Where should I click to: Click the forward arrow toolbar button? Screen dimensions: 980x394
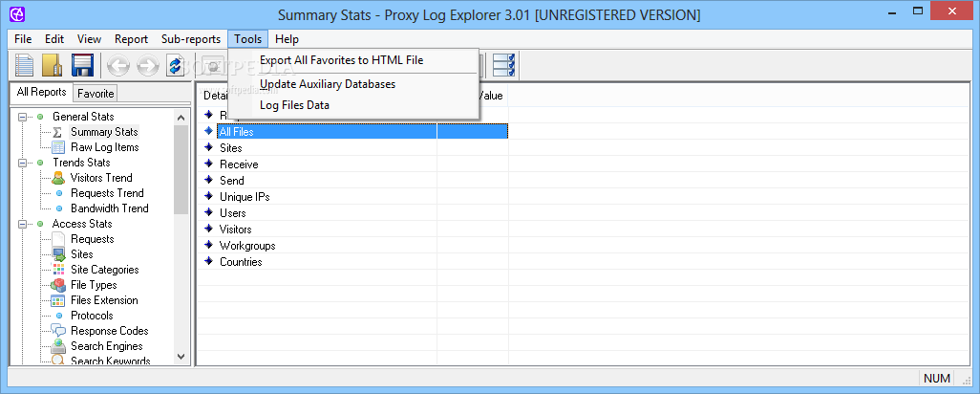pyautogui.click(x=147, y=65)
